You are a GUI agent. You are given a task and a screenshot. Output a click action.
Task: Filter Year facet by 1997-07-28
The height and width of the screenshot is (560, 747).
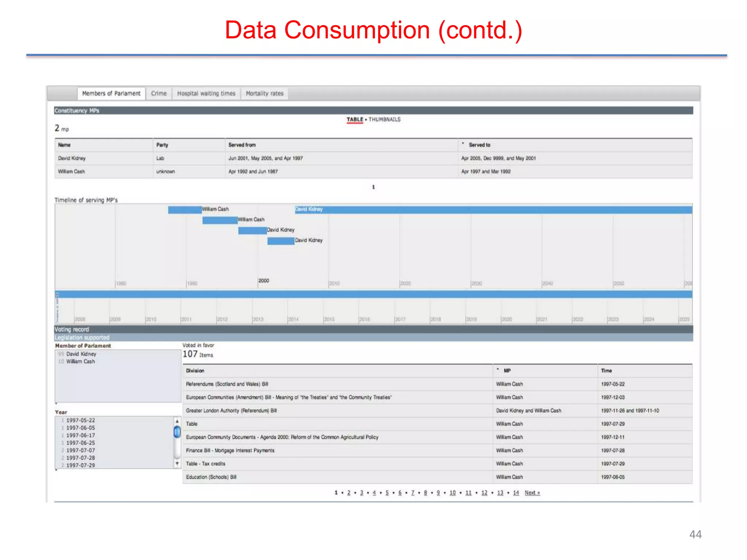tap(80, 458)
